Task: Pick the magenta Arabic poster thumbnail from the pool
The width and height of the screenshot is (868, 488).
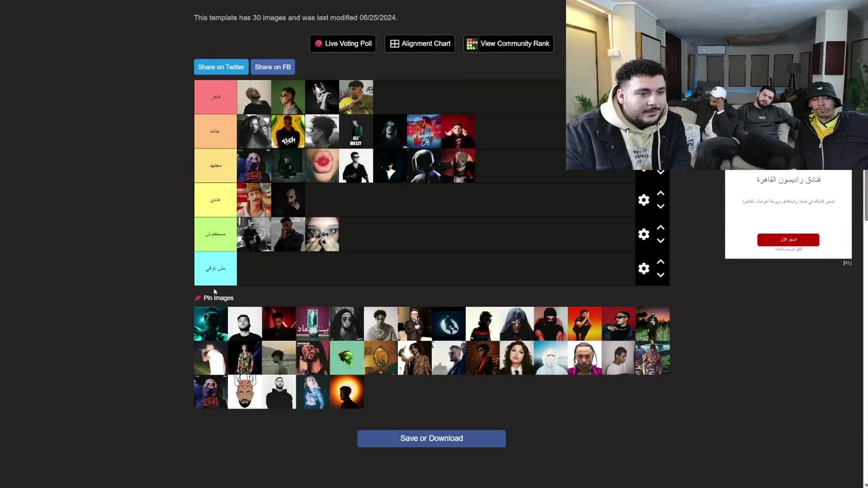Action: coord(313,324)
